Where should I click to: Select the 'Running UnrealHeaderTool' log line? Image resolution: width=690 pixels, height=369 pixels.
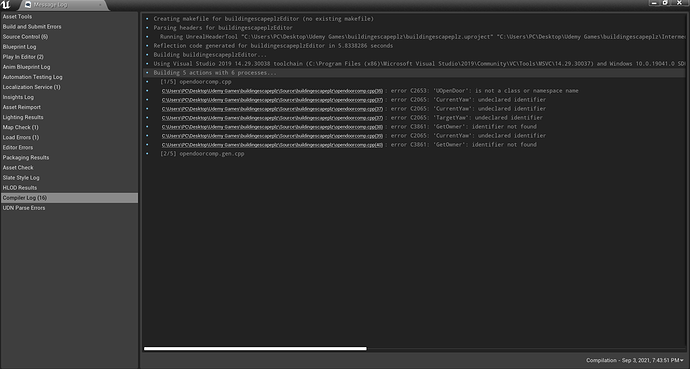click(414, 37)
